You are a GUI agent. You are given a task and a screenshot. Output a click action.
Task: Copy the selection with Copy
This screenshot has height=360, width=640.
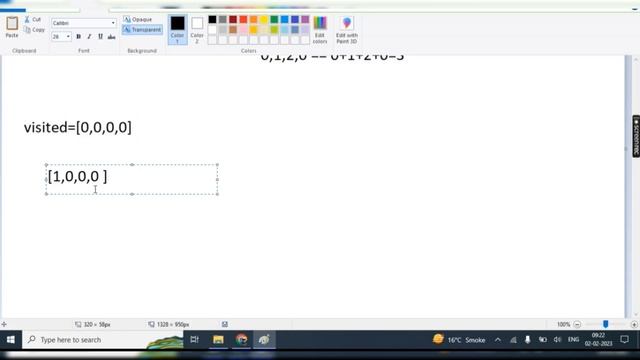[x=34, y=30]
